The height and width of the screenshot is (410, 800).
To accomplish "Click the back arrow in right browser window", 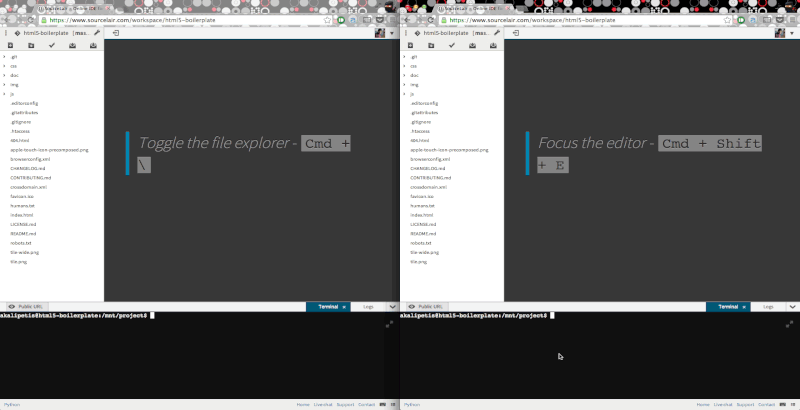I will (406, 20).
